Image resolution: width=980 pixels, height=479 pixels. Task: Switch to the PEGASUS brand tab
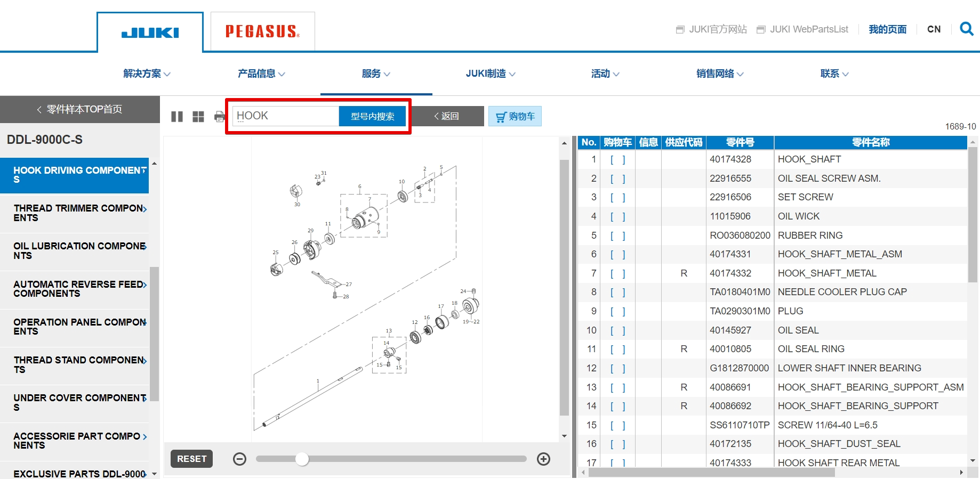[x=262, y=31]
